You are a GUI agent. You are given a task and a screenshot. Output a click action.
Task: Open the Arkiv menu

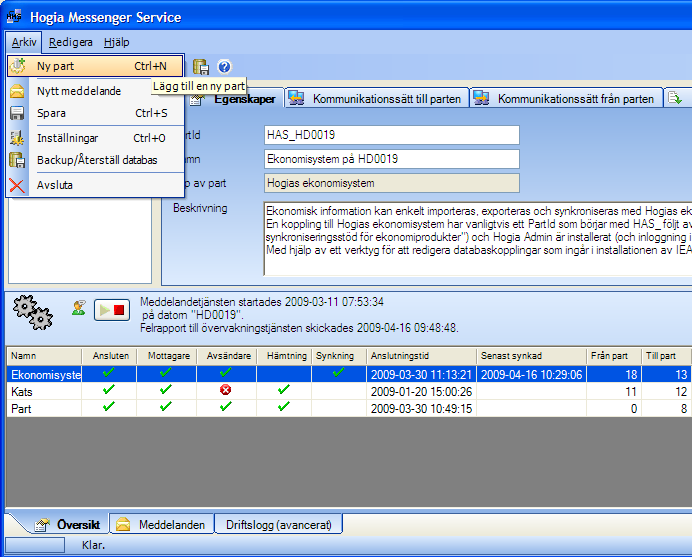[24, 42]
